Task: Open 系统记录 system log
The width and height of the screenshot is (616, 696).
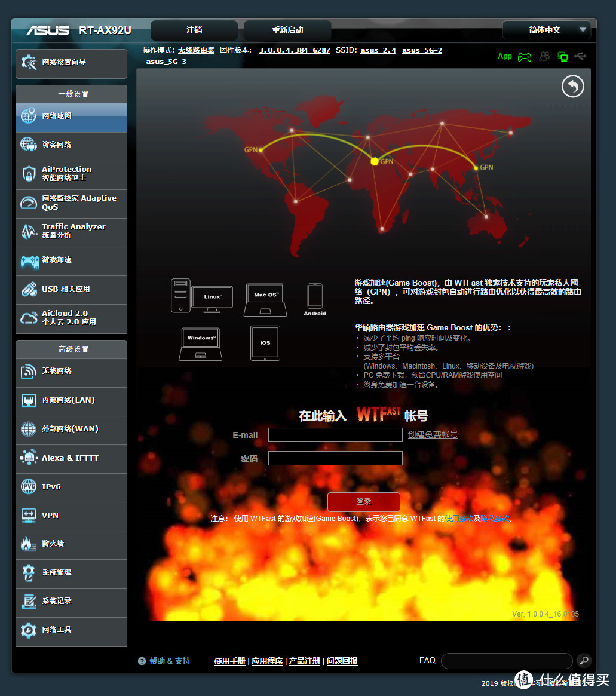Action: (72, 603)
